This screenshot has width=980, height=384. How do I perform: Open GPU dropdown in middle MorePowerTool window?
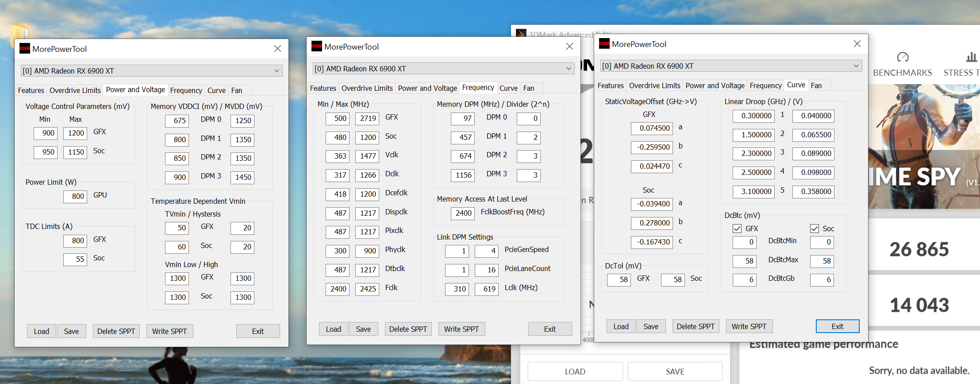coord(444,69)
